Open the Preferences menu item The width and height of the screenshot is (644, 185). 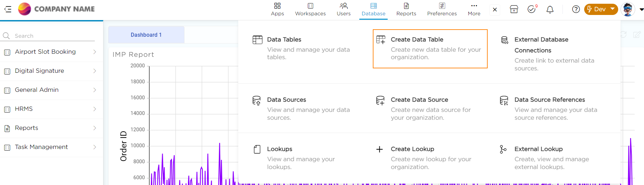tap(442, 9)
